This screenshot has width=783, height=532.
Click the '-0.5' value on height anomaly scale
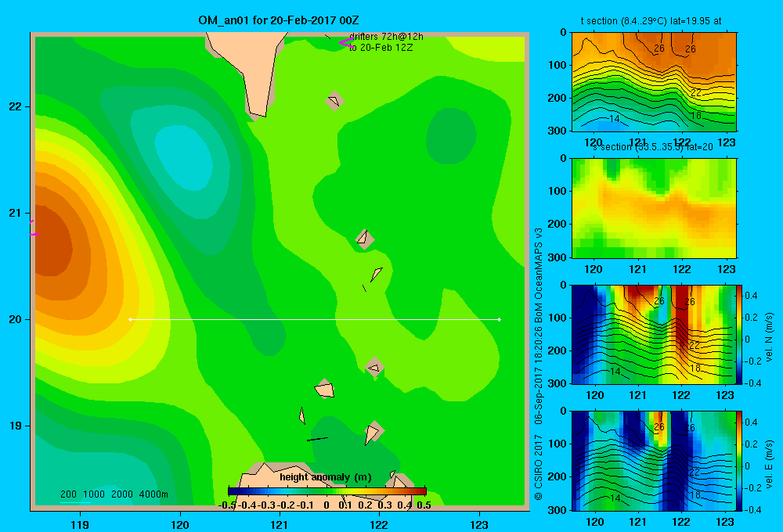point(227,505)
